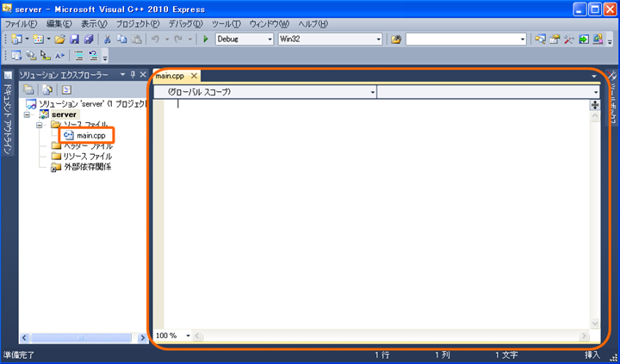
Task: Collapse the server project node
Action: 28,114
